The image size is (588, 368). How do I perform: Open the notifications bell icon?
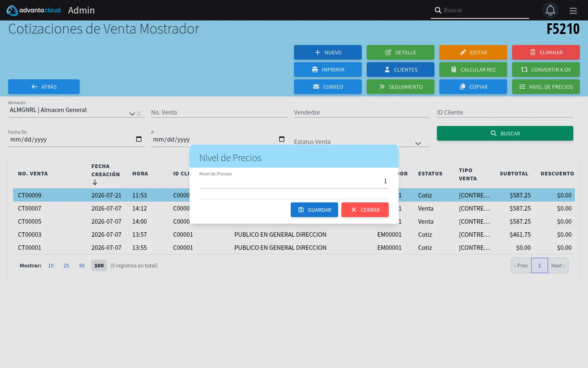click(x=550, y=10)
